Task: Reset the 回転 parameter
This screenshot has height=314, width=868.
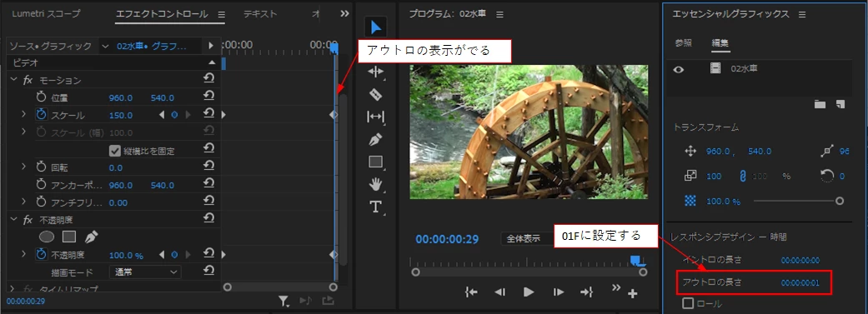Action: point(208,166)
